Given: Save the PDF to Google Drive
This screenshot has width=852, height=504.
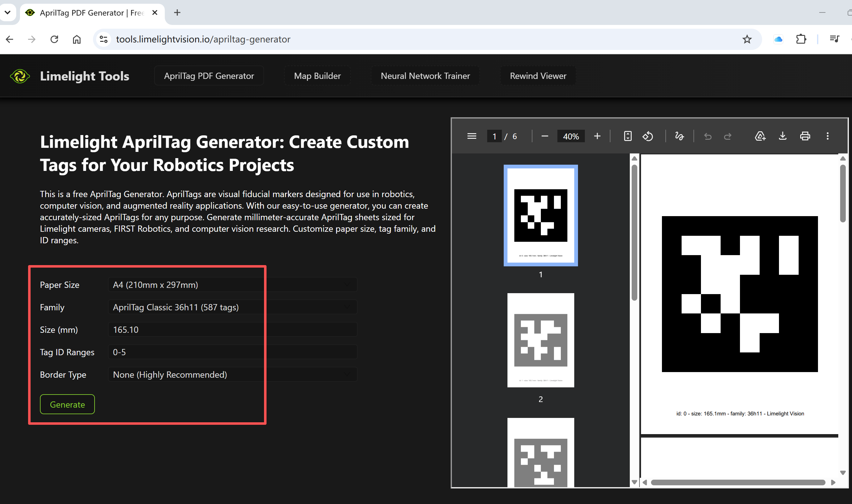Looking at the screenshot, I should point(760,136).
